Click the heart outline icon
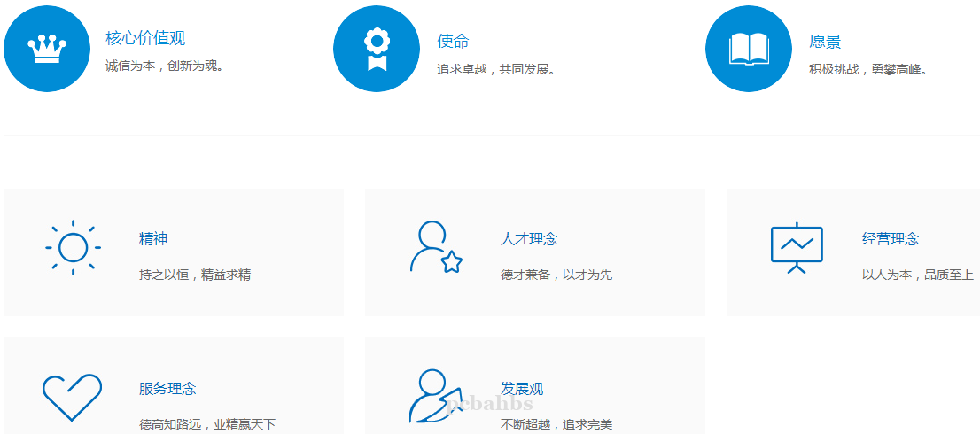The image size is (980, 434). point(73,397)
